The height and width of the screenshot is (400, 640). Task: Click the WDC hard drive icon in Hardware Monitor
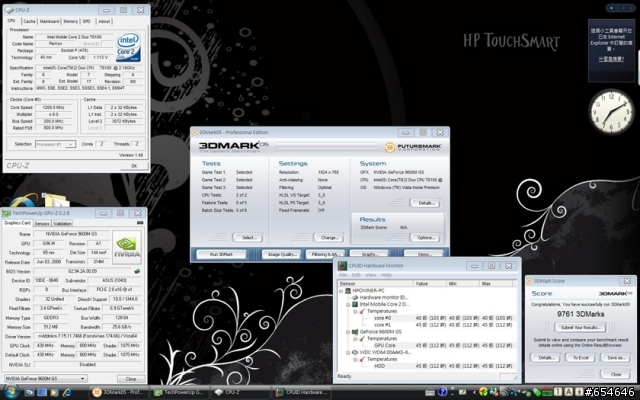[x=355, y=352]
